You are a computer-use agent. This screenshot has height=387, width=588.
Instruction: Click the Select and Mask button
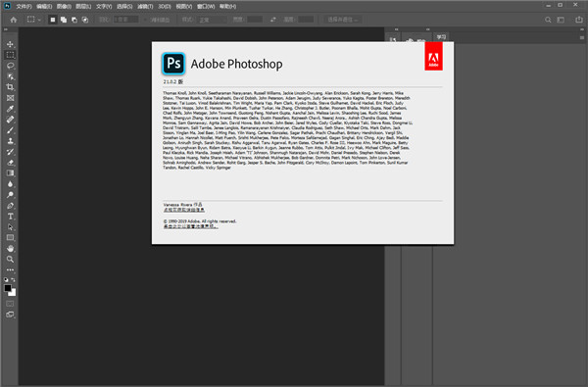coord(343,20)
